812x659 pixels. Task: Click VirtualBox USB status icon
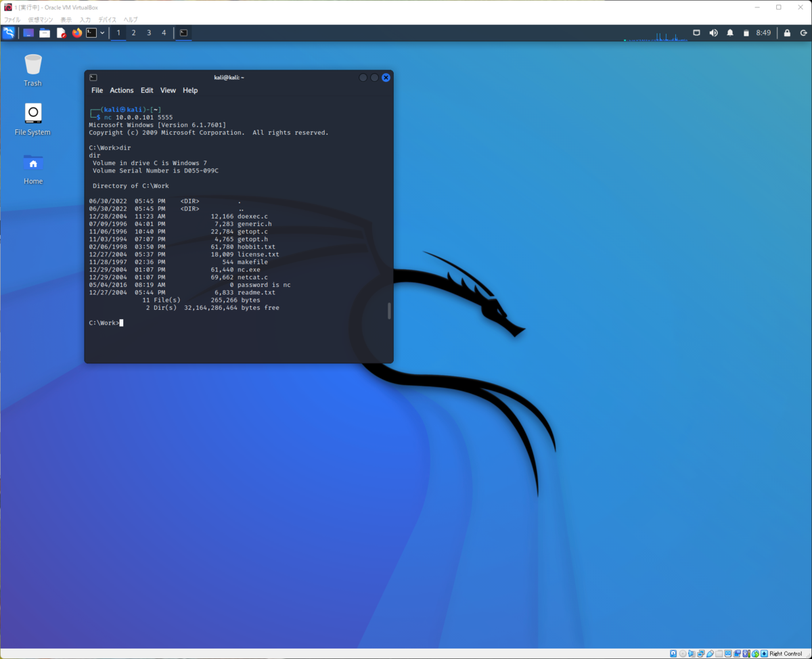point(710,654)
